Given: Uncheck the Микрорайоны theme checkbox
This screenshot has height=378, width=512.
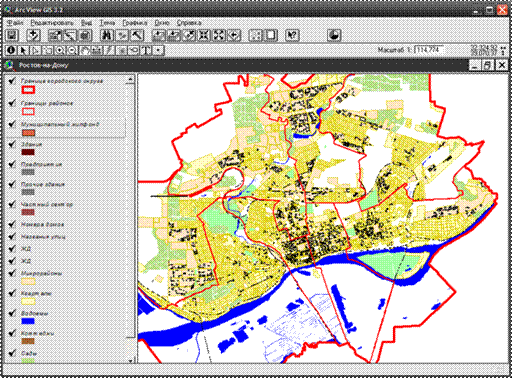Looking at the screenshot, I should tap(12, 273).
